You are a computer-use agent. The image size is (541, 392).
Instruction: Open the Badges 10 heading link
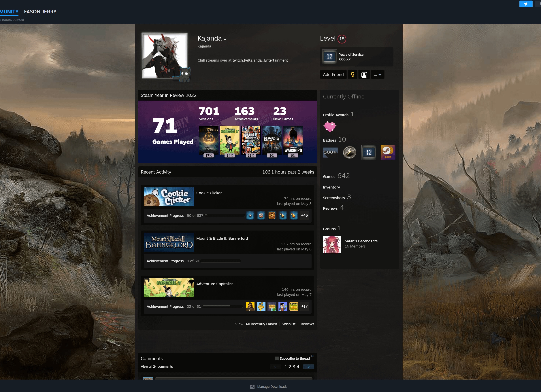334,140
